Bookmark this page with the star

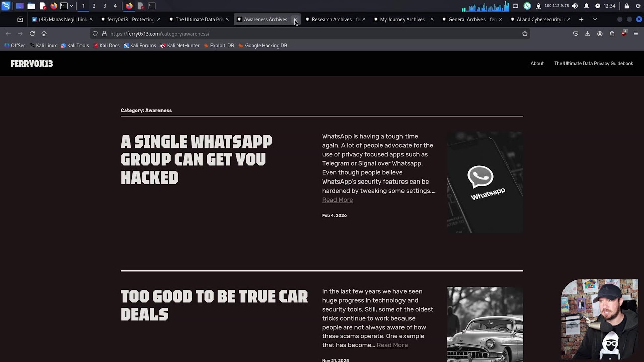click(525, 34)
